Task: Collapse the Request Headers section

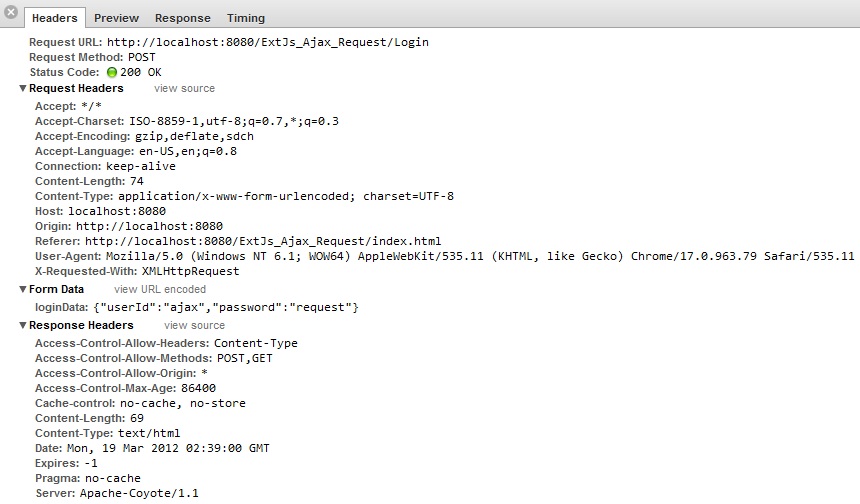Action: click(22, 88)
